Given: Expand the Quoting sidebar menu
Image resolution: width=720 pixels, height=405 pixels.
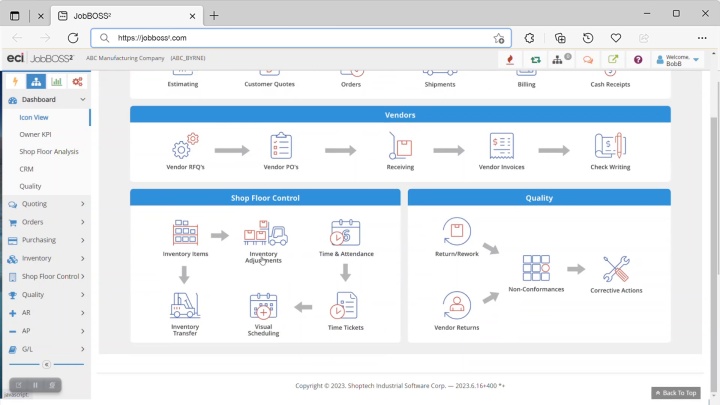Looking at the screenshot, I should coord(46,204).
